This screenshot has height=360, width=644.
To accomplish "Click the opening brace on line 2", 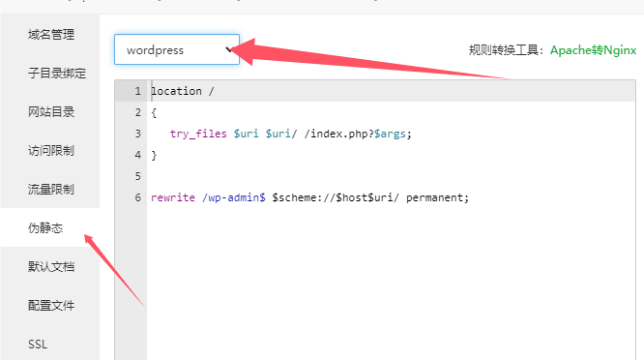I will [154, 112].
